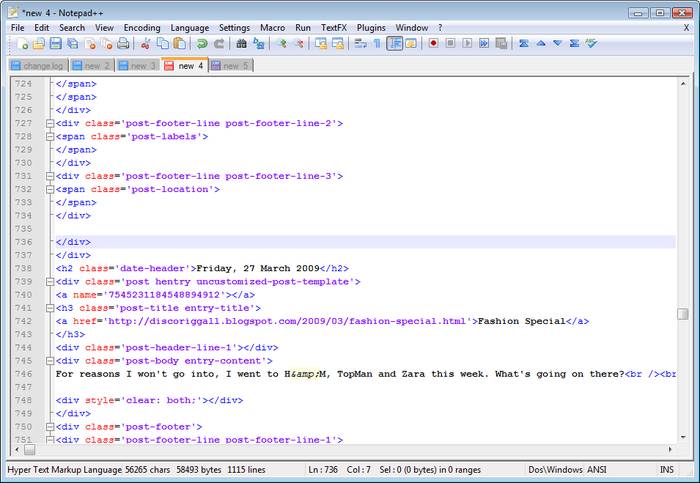The image size is (700, 483).
Task: Click the Undo arrow icon
Action: pos(201,44)
